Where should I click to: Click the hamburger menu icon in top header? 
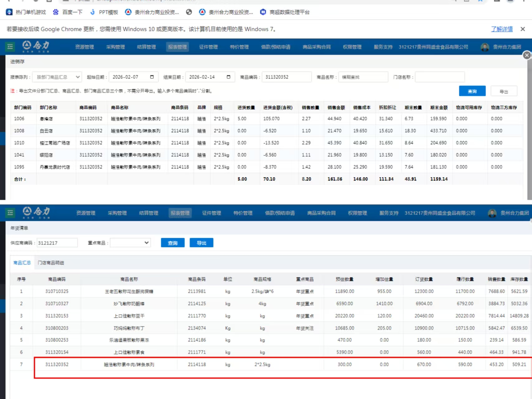pyautogui.click(x=10, y=47)
